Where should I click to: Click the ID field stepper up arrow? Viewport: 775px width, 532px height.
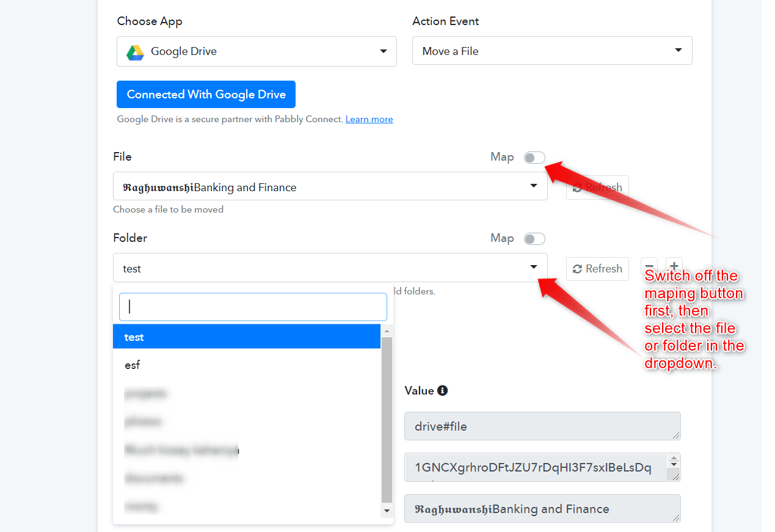click(x=674, y=459)
